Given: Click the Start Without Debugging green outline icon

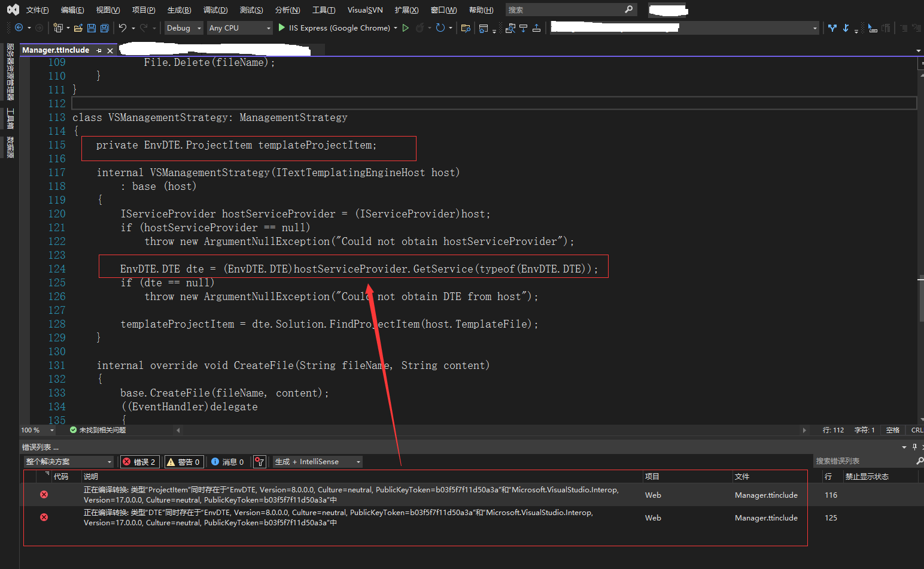Looking at the screenshot, I should point(405,28).
